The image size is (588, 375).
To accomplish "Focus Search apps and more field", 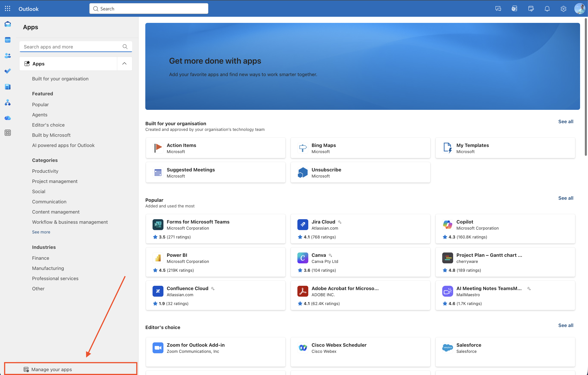I will [x=76, y=47].
